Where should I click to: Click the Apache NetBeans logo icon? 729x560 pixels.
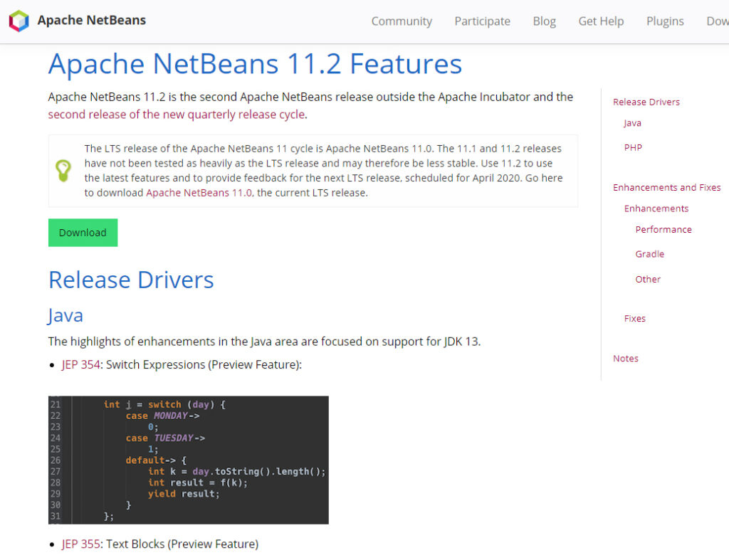coord(19,21)
